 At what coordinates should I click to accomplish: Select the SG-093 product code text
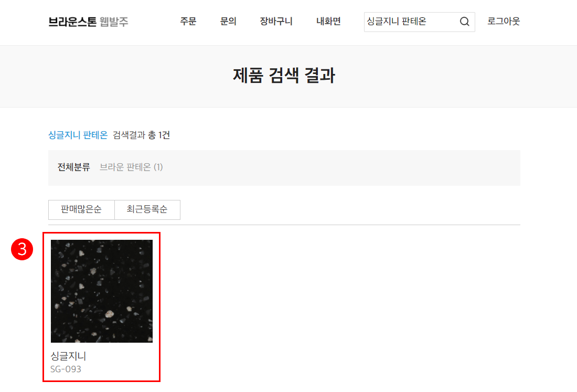66,369
